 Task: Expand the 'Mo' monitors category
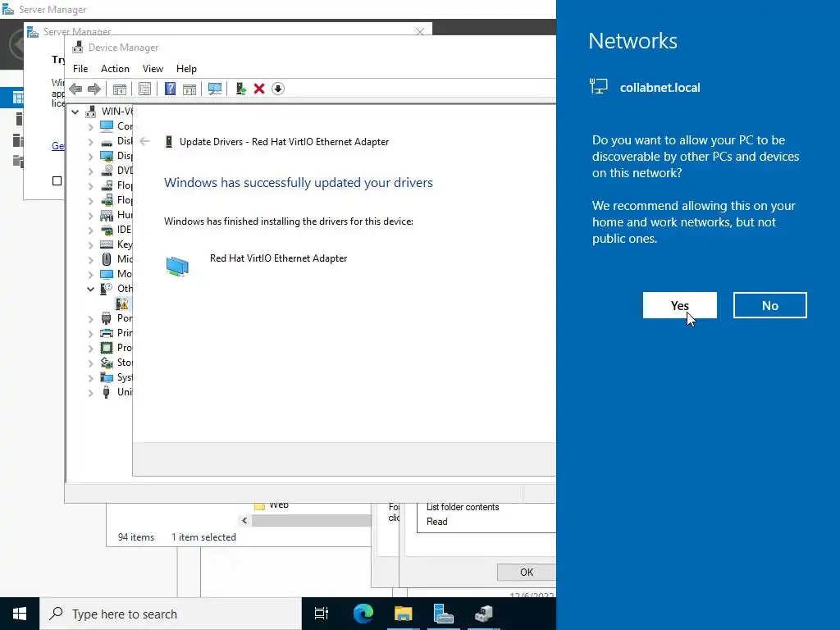90,275
